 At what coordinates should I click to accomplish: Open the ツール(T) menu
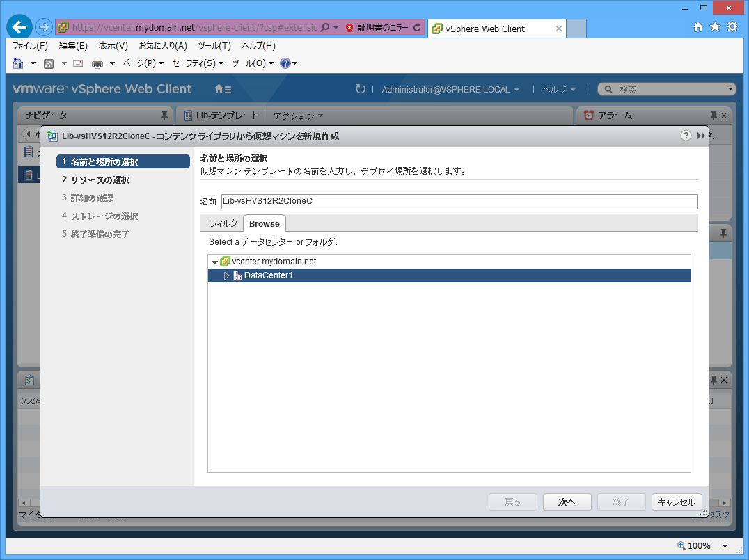click(214, 46)
